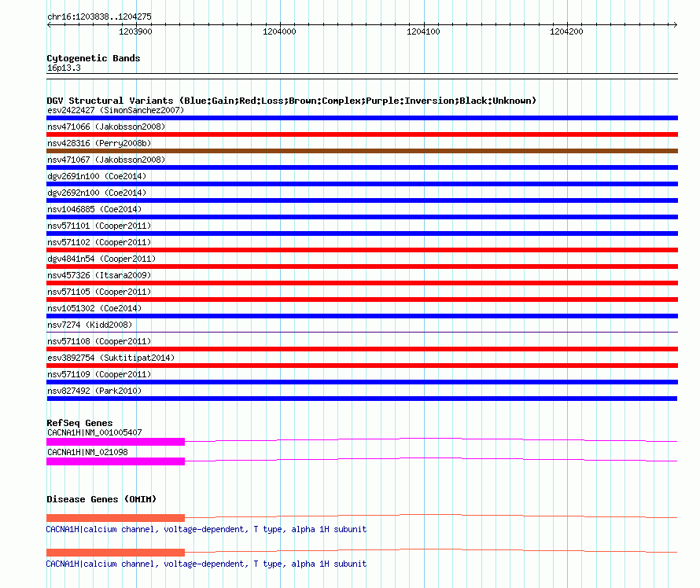Click the nsv1051302 (Coe2014) label
700x588 pixels.
94,308
